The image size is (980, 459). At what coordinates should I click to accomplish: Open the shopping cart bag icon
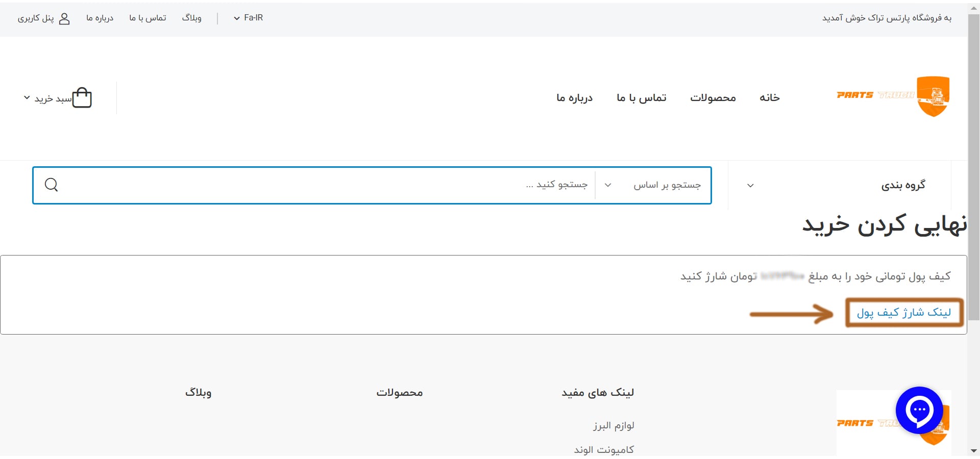[82, 97]
